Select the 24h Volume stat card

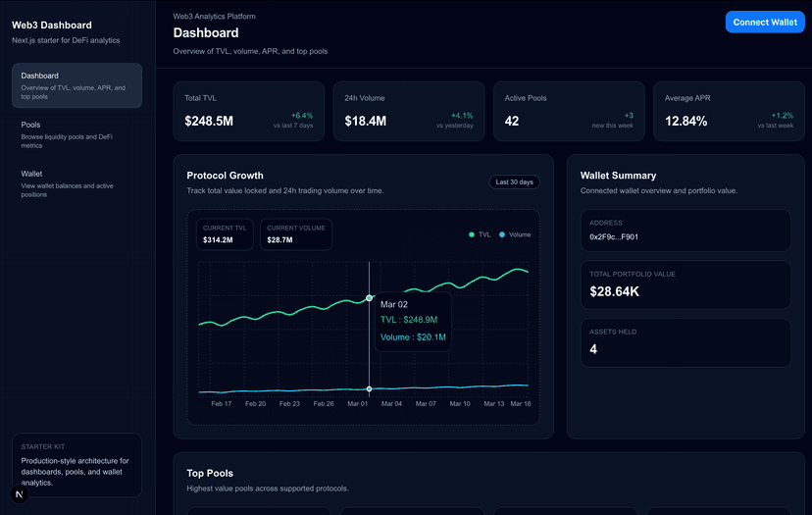tap(408, 111)
